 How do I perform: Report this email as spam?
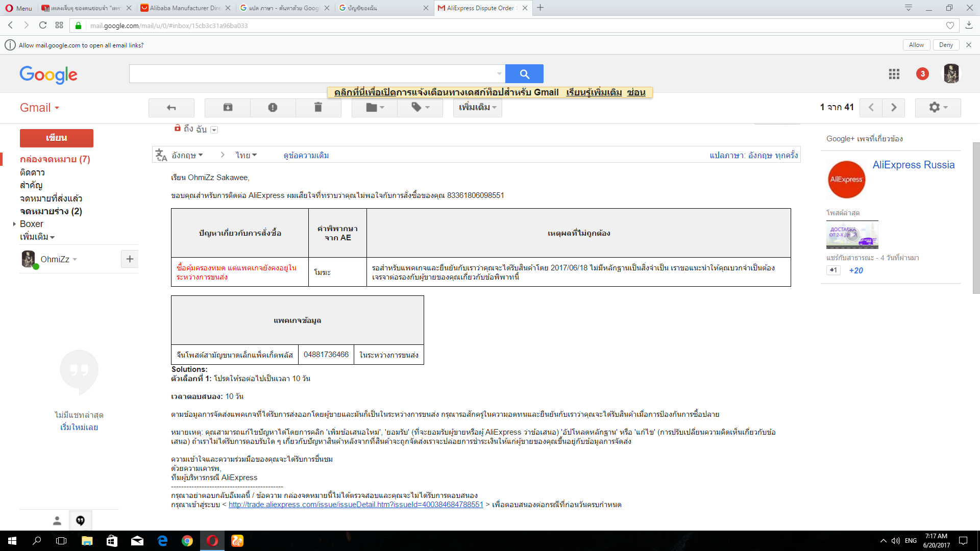pos(273,108)
